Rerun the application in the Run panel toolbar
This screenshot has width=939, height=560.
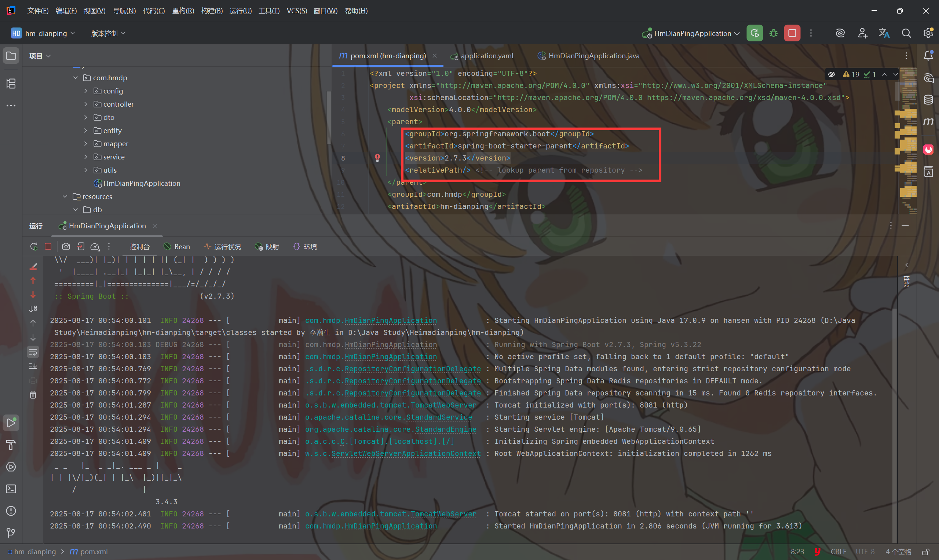34,246
